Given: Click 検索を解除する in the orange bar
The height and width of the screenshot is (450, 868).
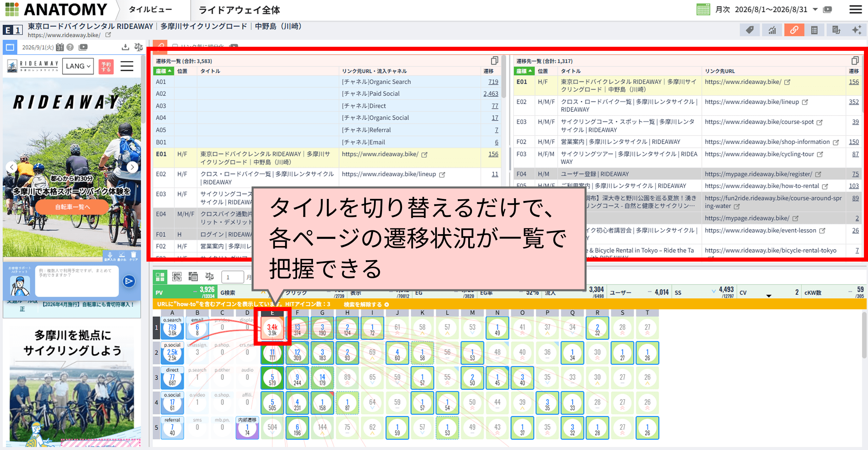Looking at the screenshot, I should (366, 304).
